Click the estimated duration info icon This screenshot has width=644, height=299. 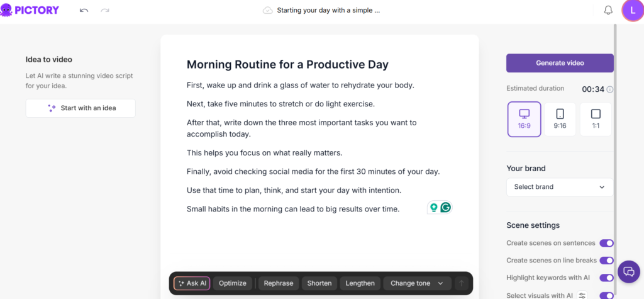(x=610, y=89)
